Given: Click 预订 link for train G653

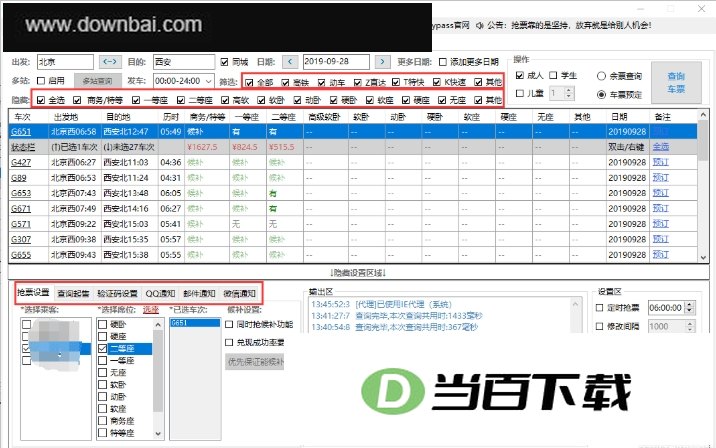Looking at the screenshot, I should (661, 193).
